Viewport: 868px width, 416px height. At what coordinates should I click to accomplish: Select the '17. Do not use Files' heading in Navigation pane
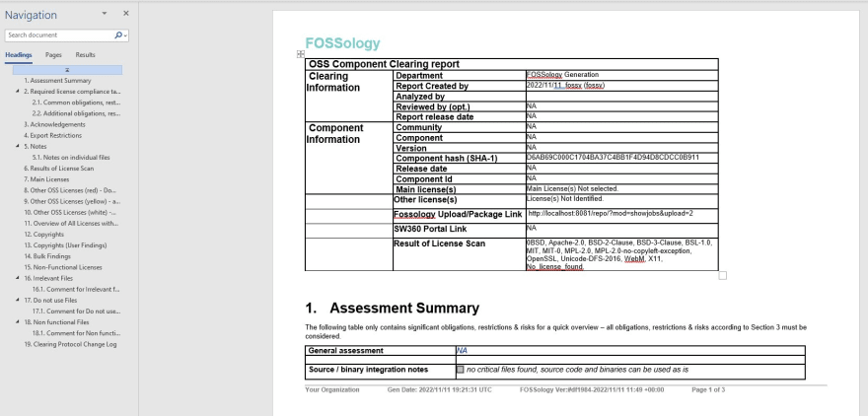click(50, 300)
